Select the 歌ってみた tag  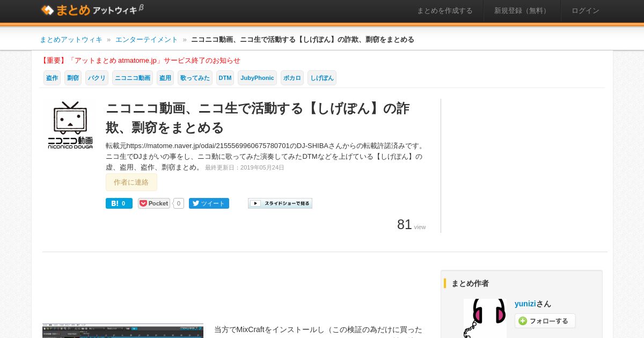[195, 78]
